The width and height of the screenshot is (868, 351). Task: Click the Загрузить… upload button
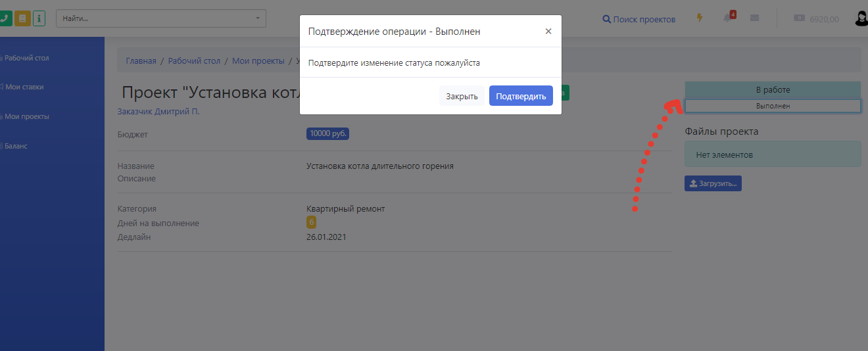(x=713, y=183)
